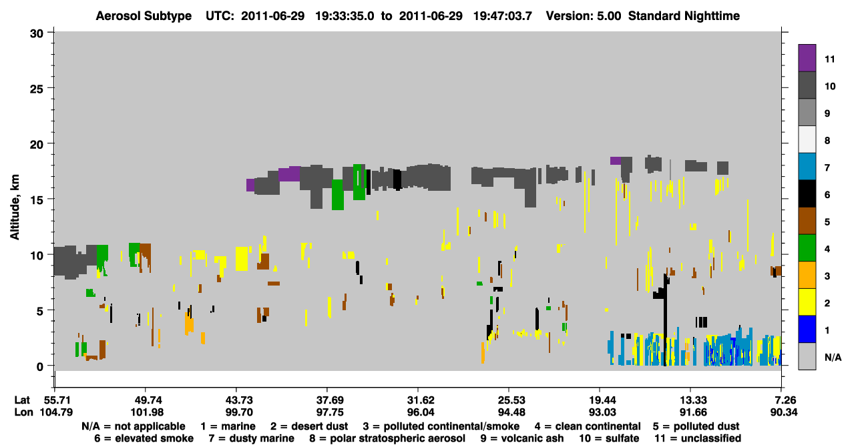Screen dimensions: 868x445
Task: Click the orange swatch for subtype 3
Action: coord(807,276)
